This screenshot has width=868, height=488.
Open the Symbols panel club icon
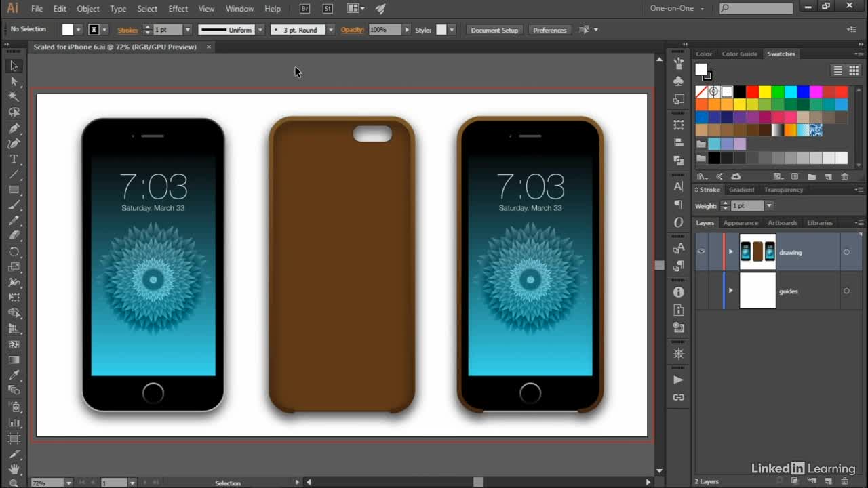point(678,81)
